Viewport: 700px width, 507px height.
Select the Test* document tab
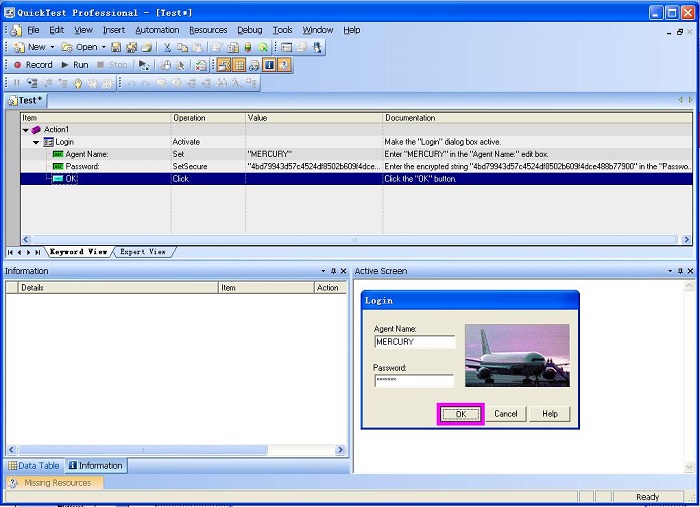pyautogui.click(x=26, y=101)
